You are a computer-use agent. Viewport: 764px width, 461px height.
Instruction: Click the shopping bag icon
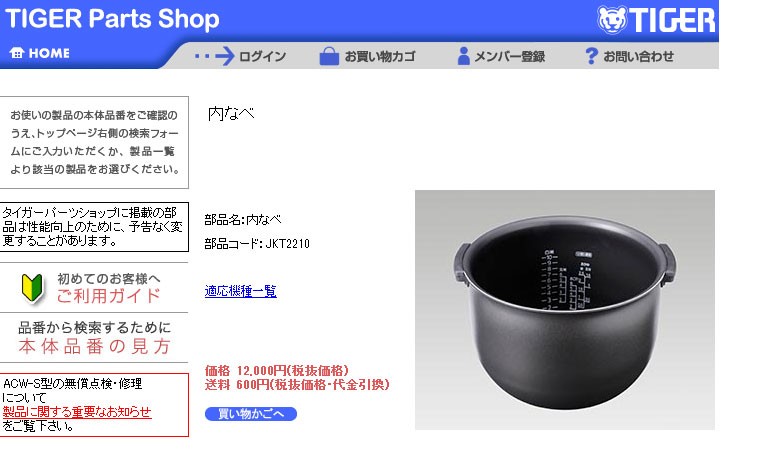[x=329, y=56]
